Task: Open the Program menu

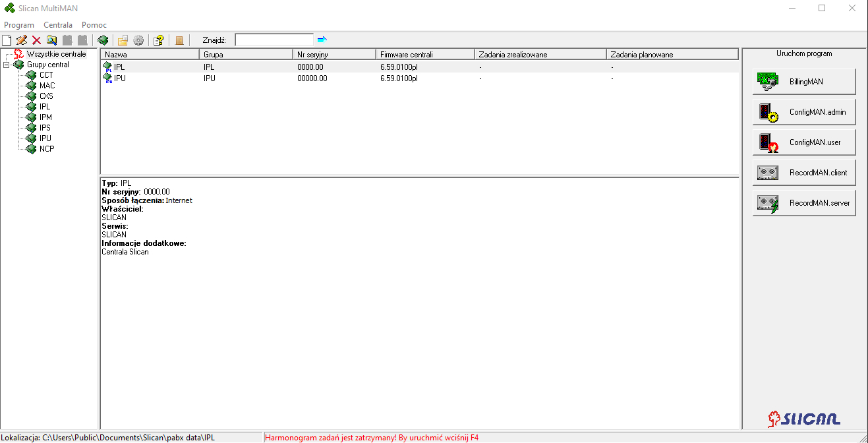Action: (19, 25)
